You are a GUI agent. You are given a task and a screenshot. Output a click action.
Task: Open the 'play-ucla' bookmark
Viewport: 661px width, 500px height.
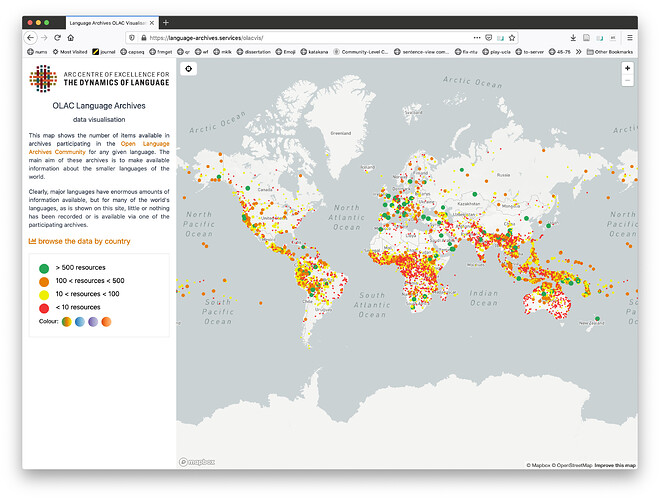click(x=496, y=52)
